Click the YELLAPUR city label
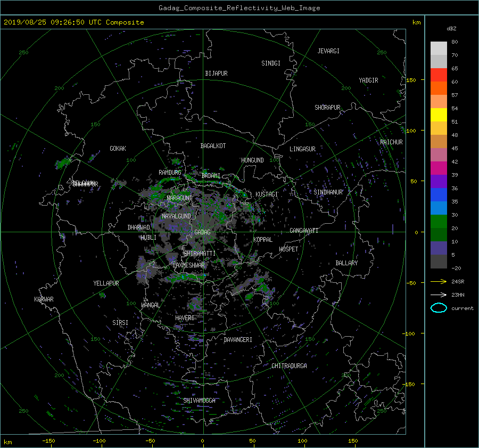 106,283
